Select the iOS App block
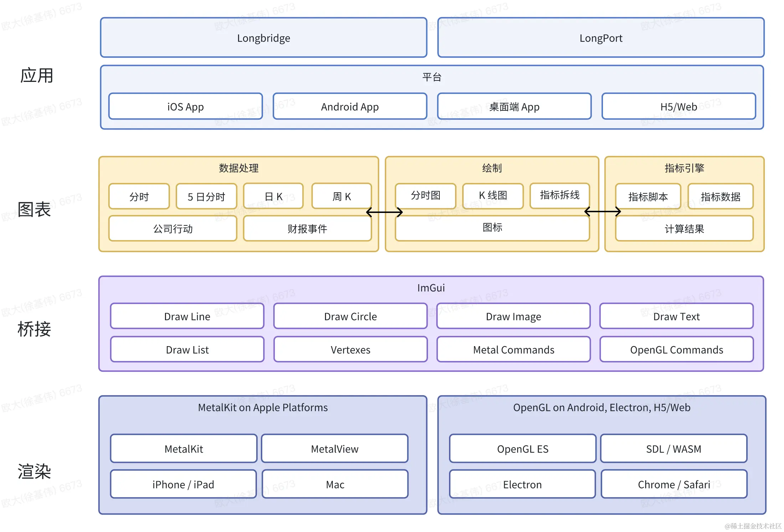 [185, 106]
